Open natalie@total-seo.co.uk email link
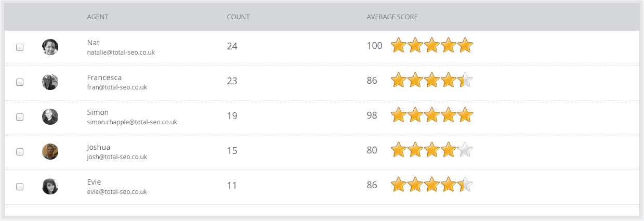The height and width of the screenshot is (221, 644). pyautogui.click(x=121, y=53)
